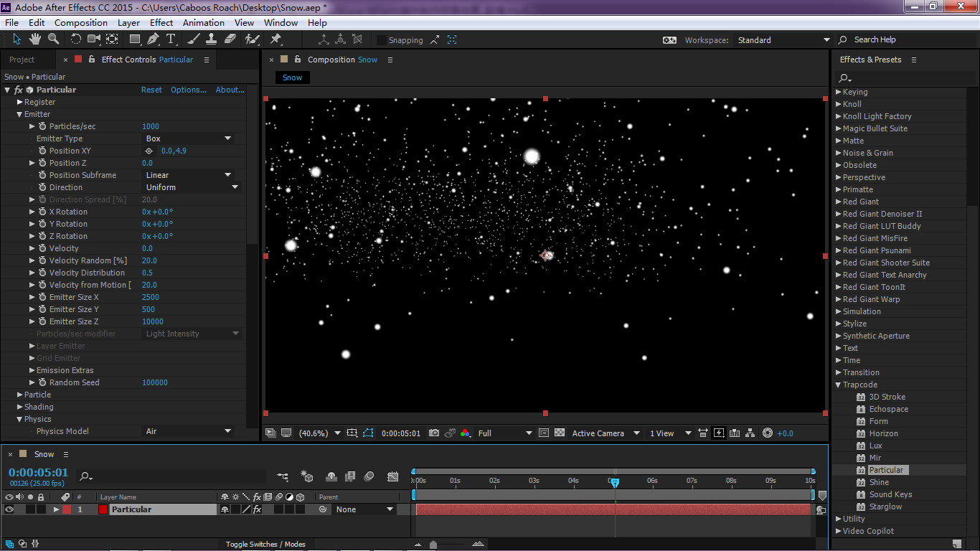Viewport: 980px width, 551px height.
Task: Open the Graph Editor in timeline
Action: pos(392,476)
